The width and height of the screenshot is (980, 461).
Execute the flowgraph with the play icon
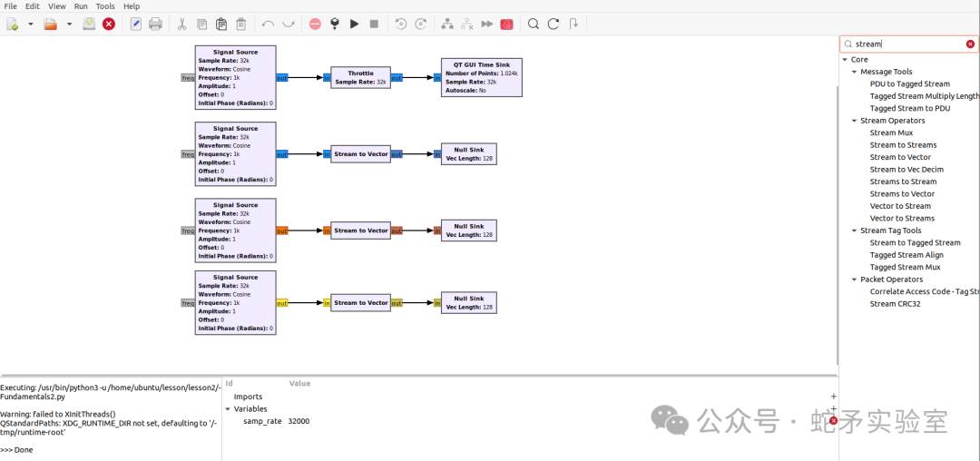355,25
